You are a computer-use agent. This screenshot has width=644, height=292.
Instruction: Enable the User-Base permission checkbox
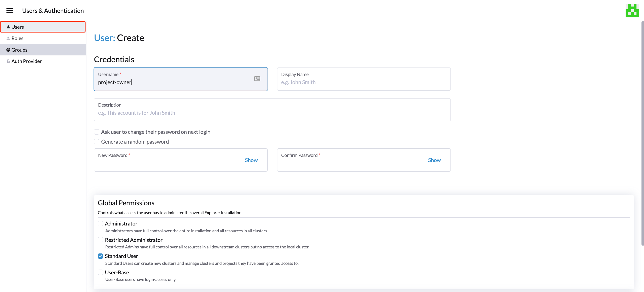click(100, 272)
